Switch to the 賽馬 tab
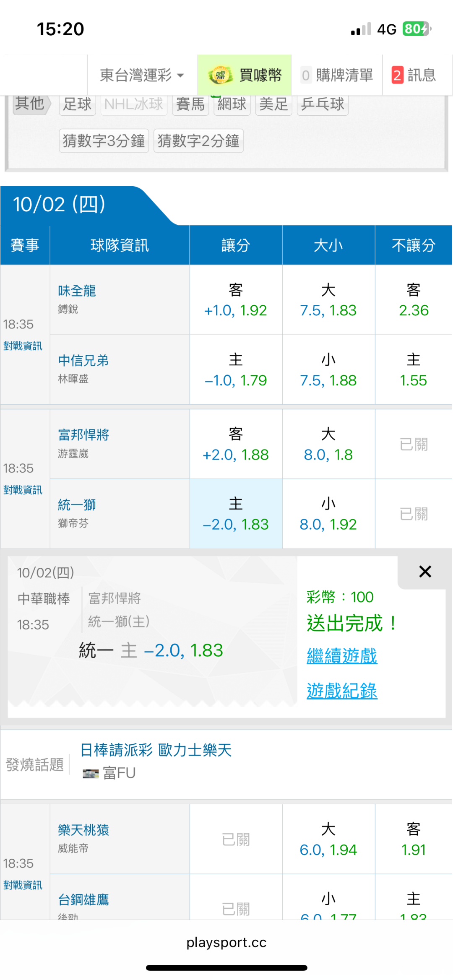This screenshot has width=453, height=980. point(190,104)
